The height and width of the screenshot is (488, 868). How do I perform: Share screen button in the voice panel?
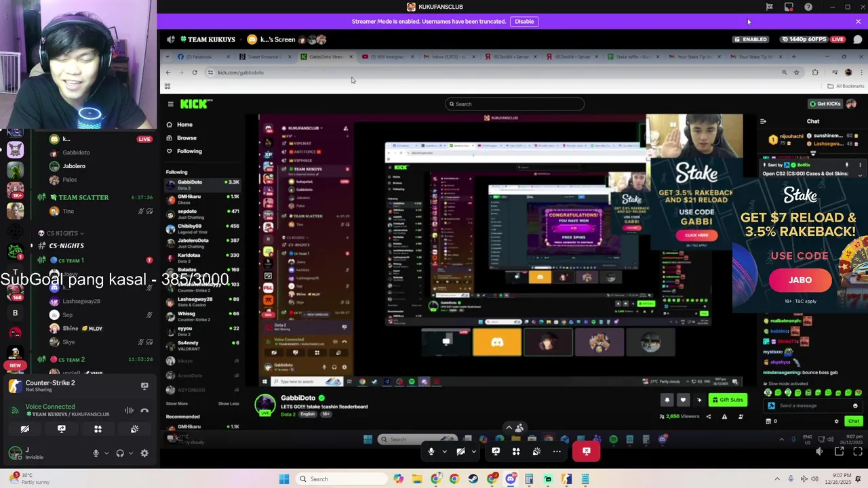pos(61,429)
